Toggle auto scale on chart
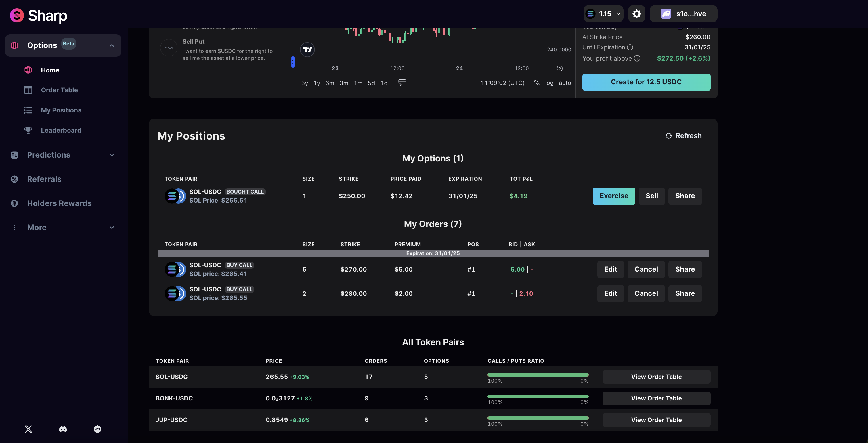The image size is (868, 443). coord(565,83)
